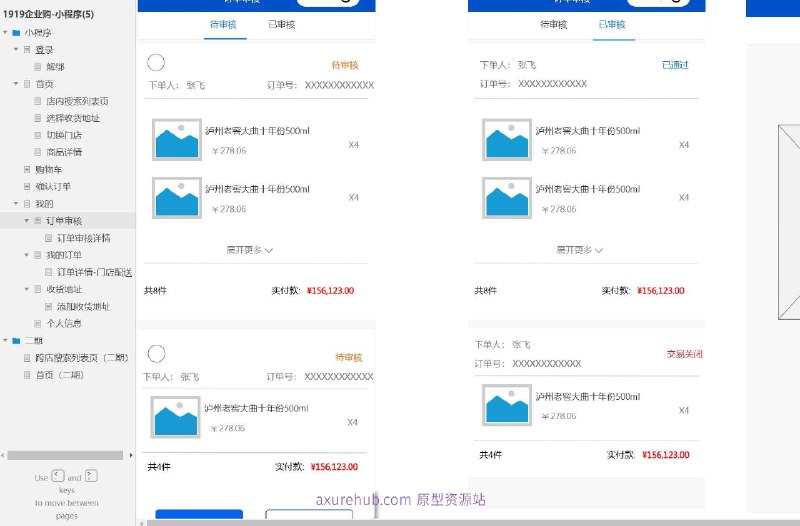Click the 已通过 status label
The height and width of the screenshot is (526, 800).
(x=675, y=65)
